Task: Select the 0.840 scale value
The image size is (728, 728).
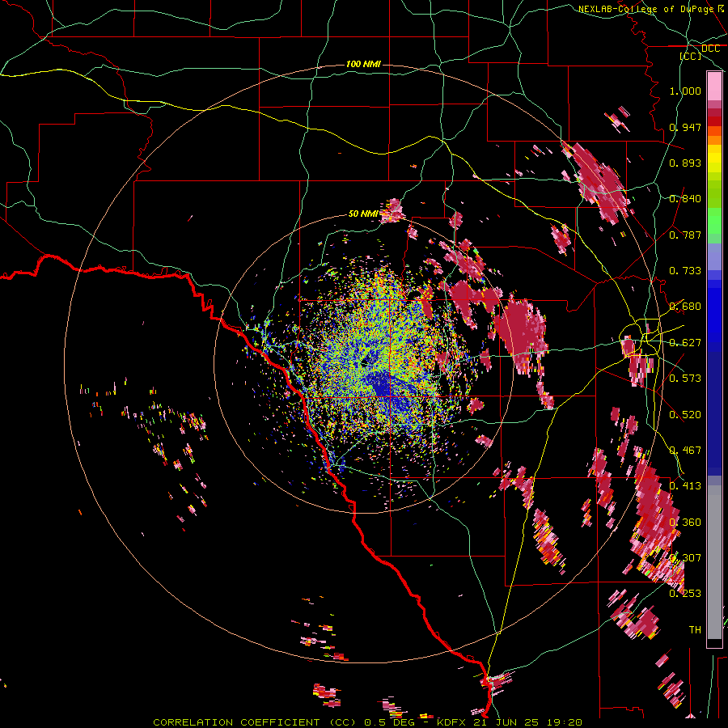Action: 685,199
